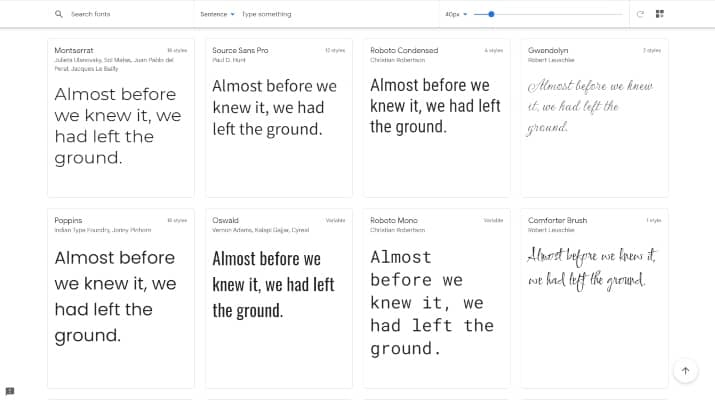Screen dimensions: 715x400
Task: Click the Poppins sample preview text
Action: click(x=115, y=296)
